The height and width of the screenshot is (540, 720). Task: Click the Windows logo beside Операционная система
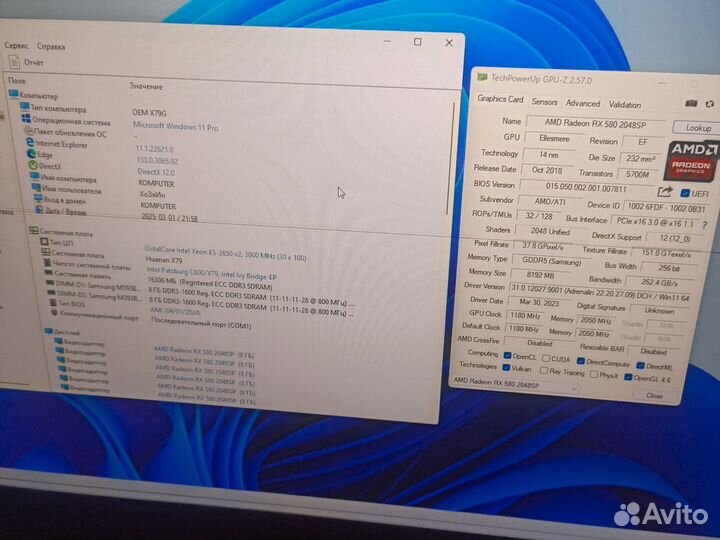[26, 119]
